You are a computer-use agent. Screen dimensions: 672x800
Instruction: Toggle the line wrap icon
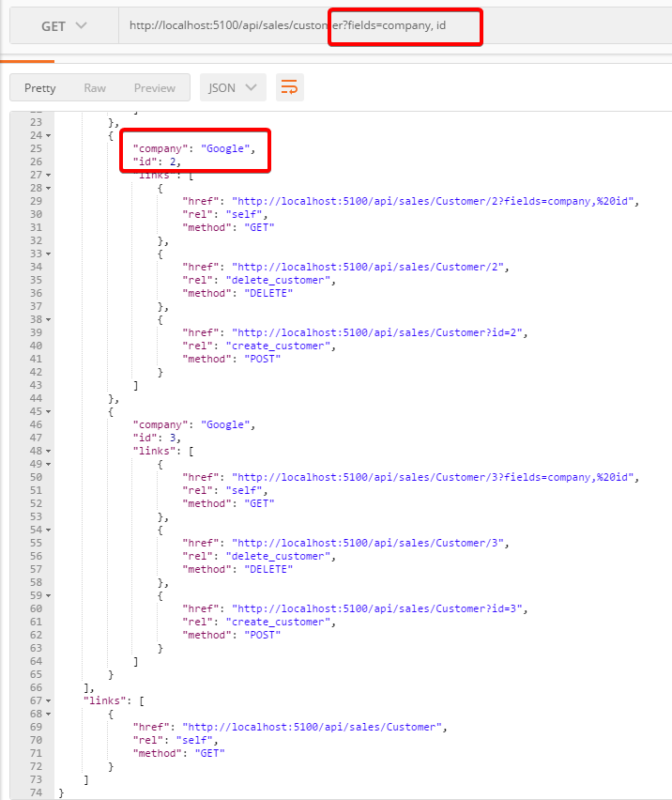(290, 87)
